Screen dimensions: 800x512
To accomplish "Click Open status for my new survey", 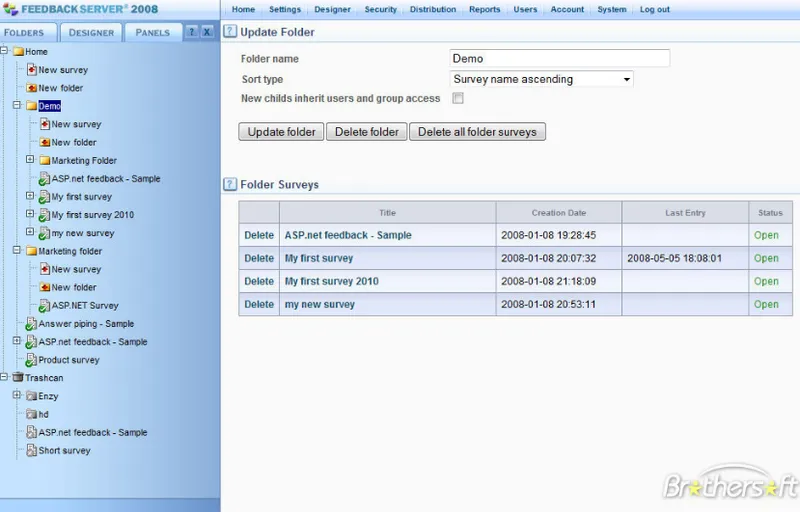I will point(766,304).
